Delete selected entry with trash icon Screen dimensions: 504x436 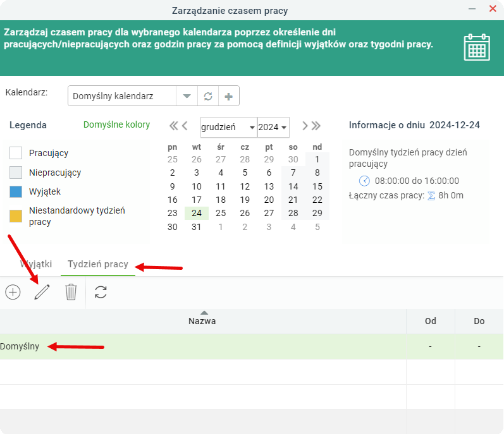point(71,292)
